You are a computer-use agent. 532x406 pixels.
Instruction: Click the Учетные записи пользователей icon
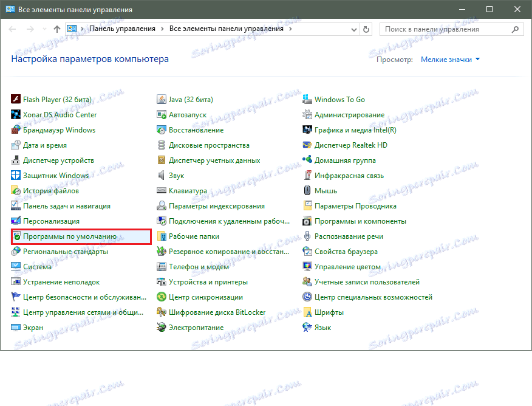click(x=307, y=282)
